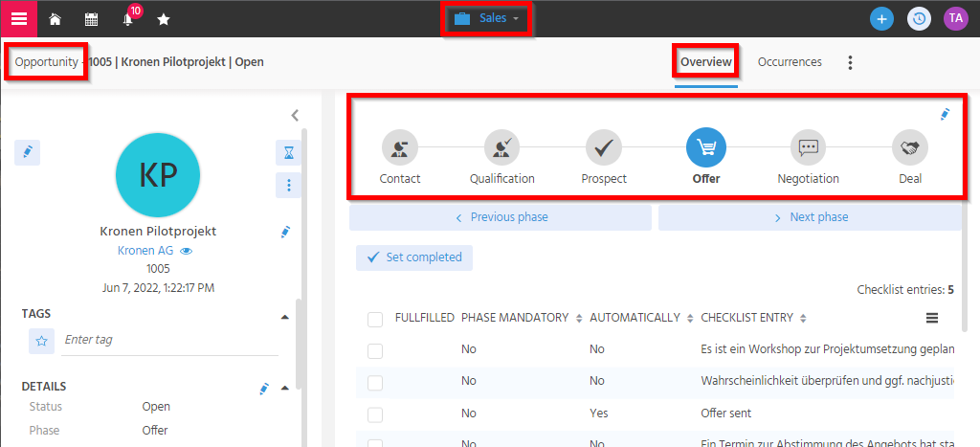
Task: Open favorites star in top bar
Action: 164,19
